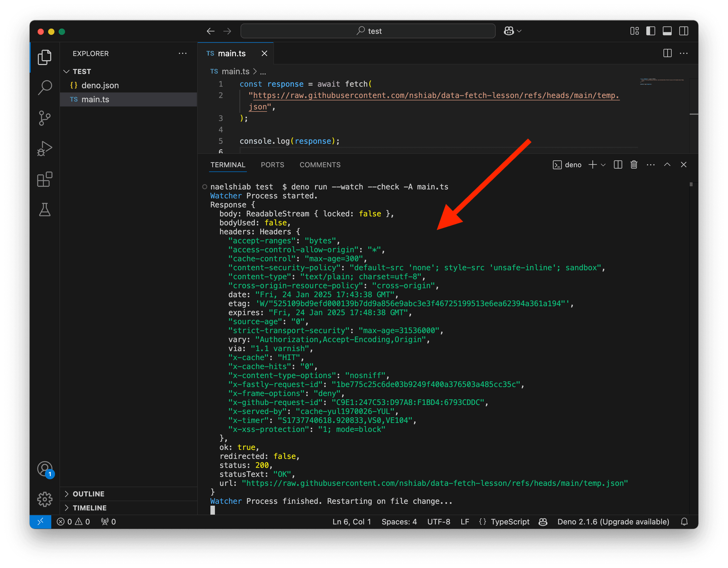Open the Accounts menu with badge
728x568 pixels.
pyautogui.click(x=45, y=469)
